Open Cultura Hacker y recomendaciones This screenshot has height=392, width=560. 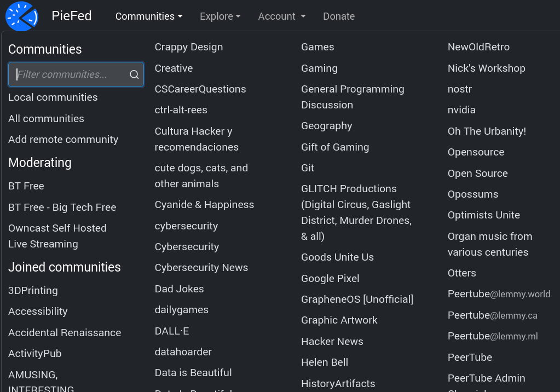point(197,139)
